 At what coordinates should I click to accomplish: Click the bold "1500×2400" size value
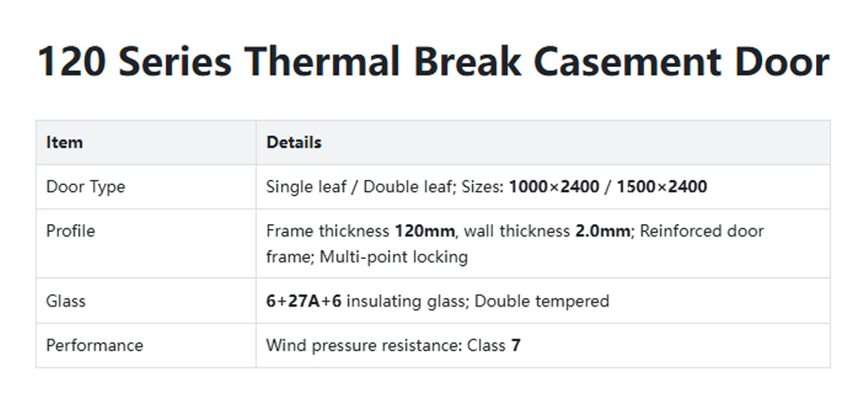tap(661, 187)
